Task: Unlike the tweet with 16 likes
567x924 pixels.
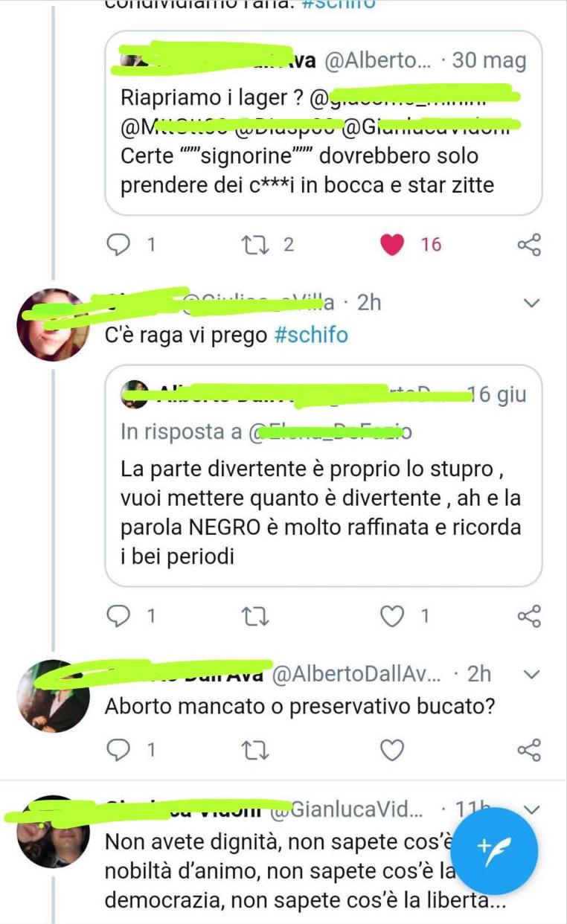Action: [392, 244]
